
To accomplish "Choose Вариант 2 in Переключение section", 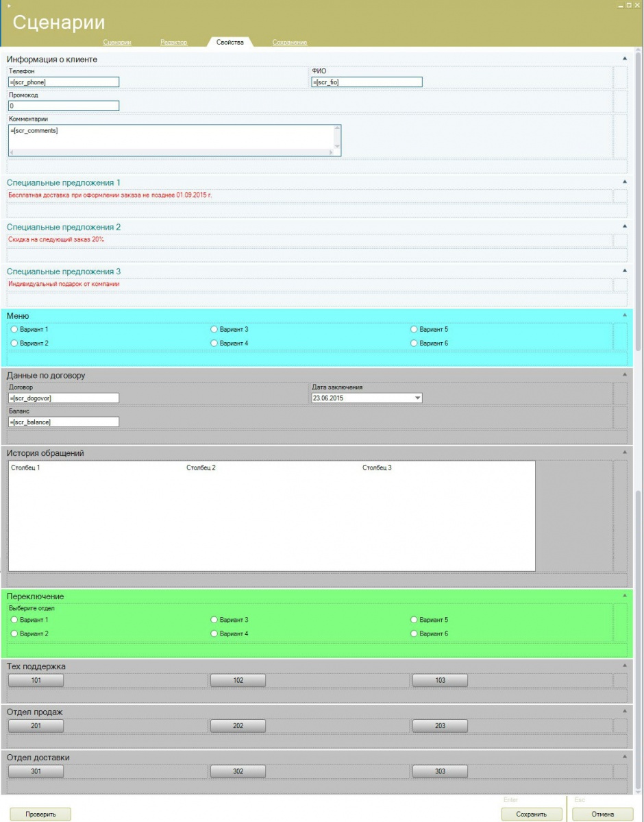I will [x=14, y=633].
